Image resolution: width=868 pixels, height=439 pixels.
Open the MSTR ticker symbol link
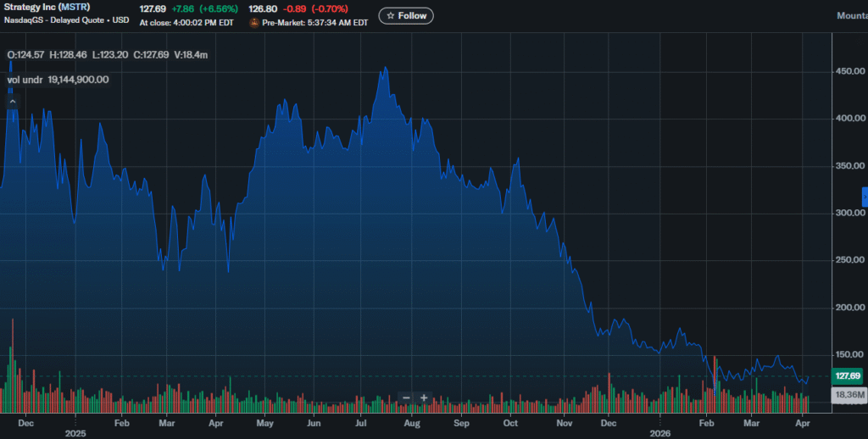point(74,8)
